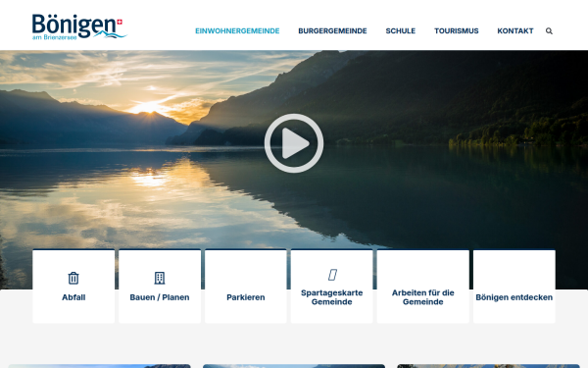Open Spartageskarte Gemeinde link text
The image size is (588, 368).
click(332, 297)
